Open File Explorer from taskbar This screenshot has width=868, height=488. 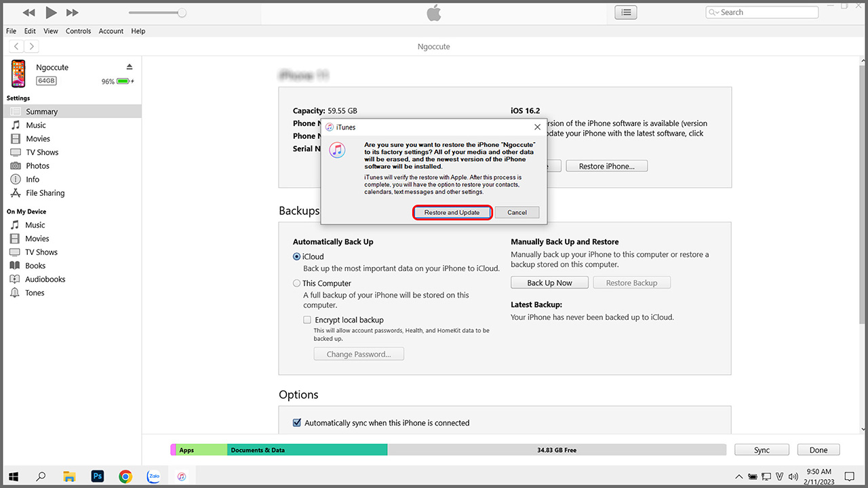(68, 476)
